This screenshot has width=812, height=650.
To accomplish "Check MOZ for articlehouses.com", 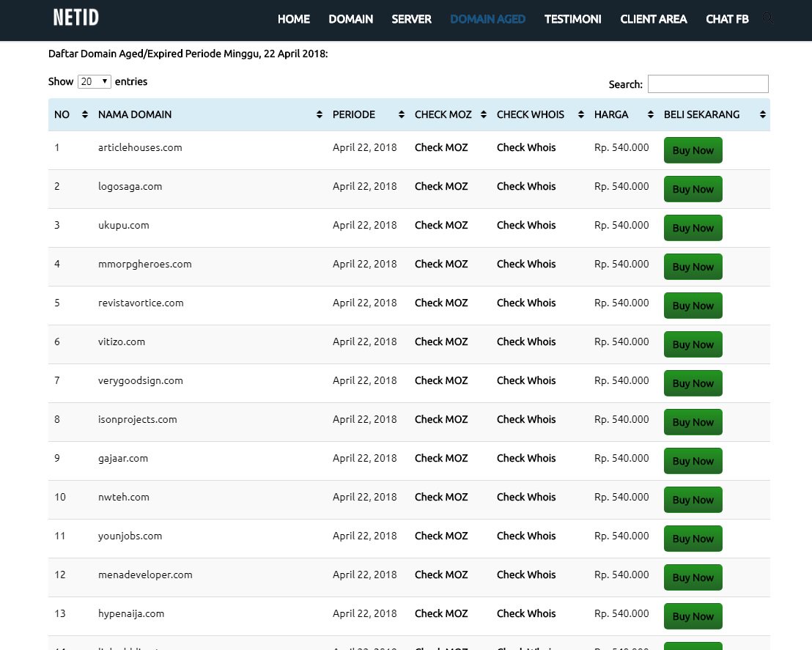I will 441,147.
